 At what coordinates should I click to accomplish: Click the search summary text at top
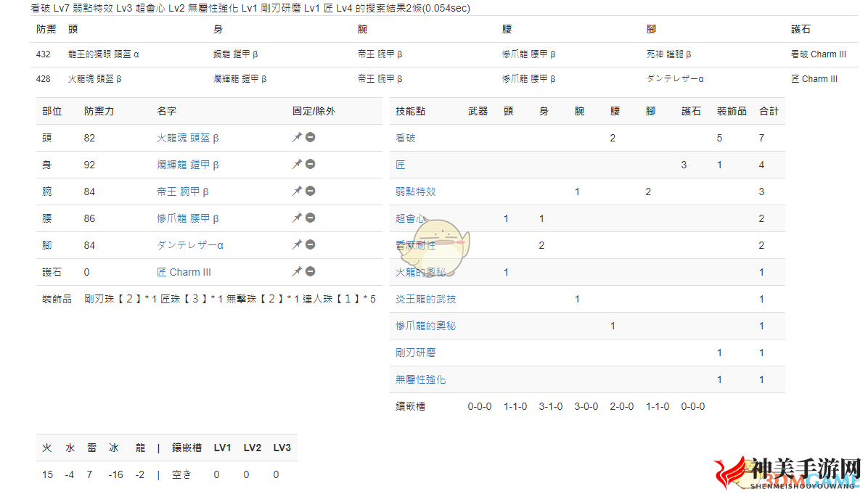250,8
